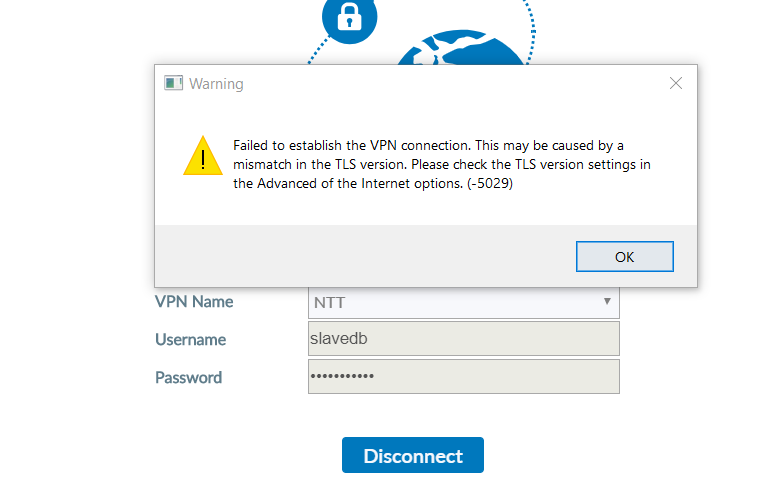Click the yellow warning triangle icon
The width and height of the screenshot is (765, 501).
point(203,156)
